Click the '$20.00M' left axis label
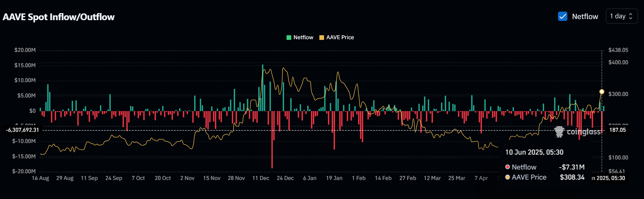 click(x=25, y=50)
